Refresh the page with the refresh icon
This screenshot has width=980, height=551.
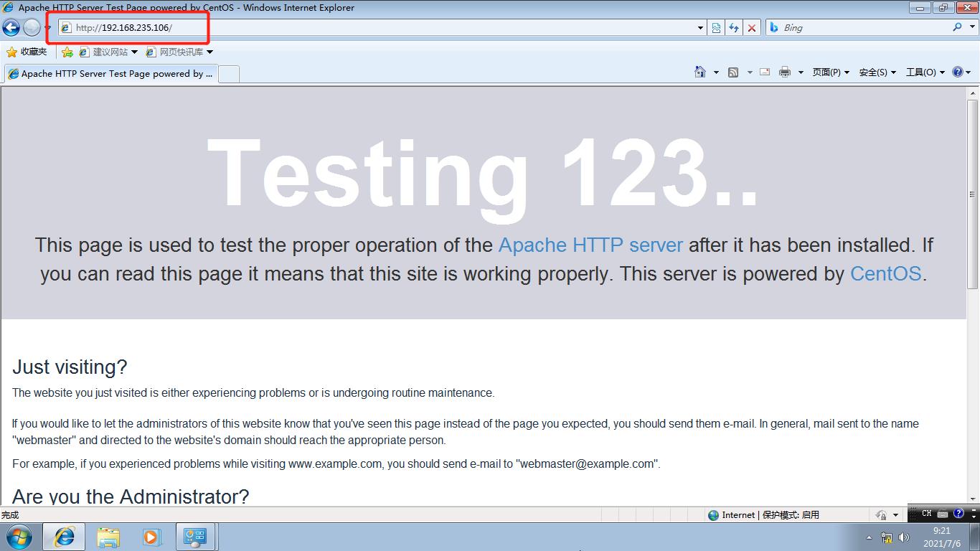(733, 28)
